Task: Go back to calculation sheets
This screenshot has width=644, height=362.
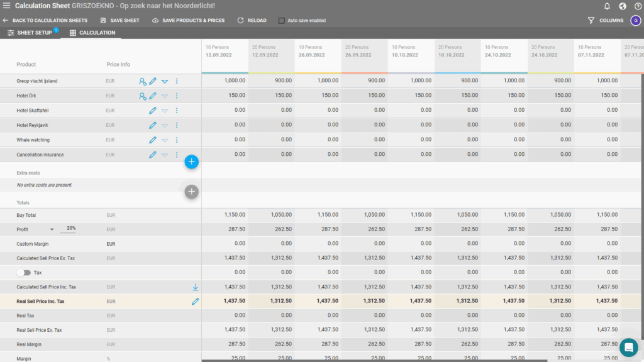Action: point(45,20)
